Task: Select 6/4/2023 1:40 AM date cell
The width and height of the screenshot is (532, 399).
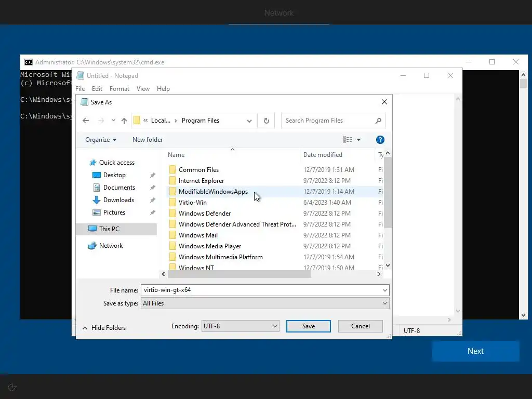Action: (327, 203)
